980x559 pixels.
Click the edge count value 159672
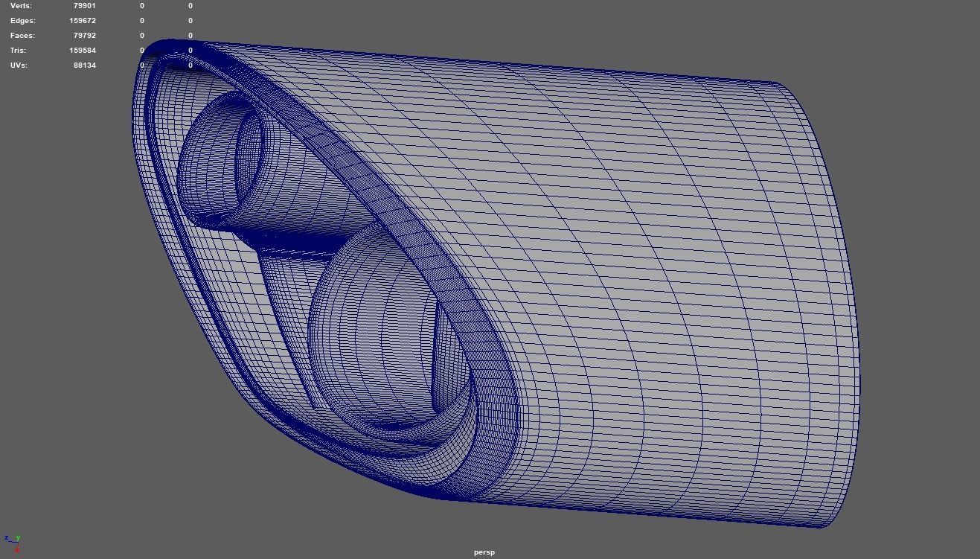[83, 21]
